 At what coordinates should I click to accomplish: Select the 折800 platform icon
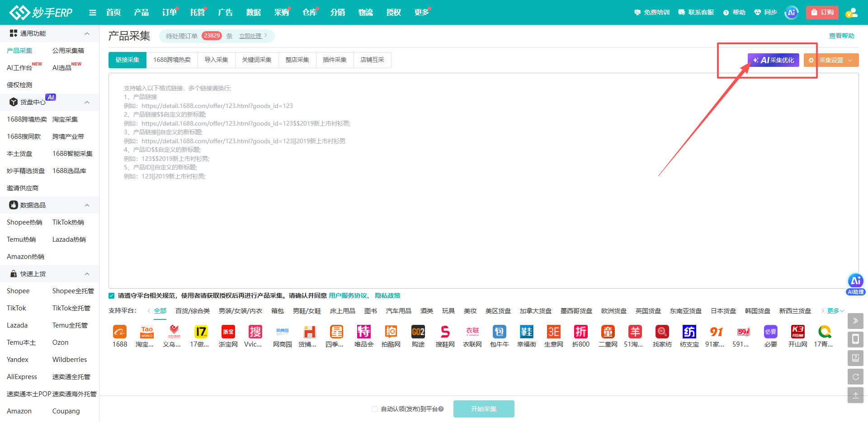(x=581, y=332)
